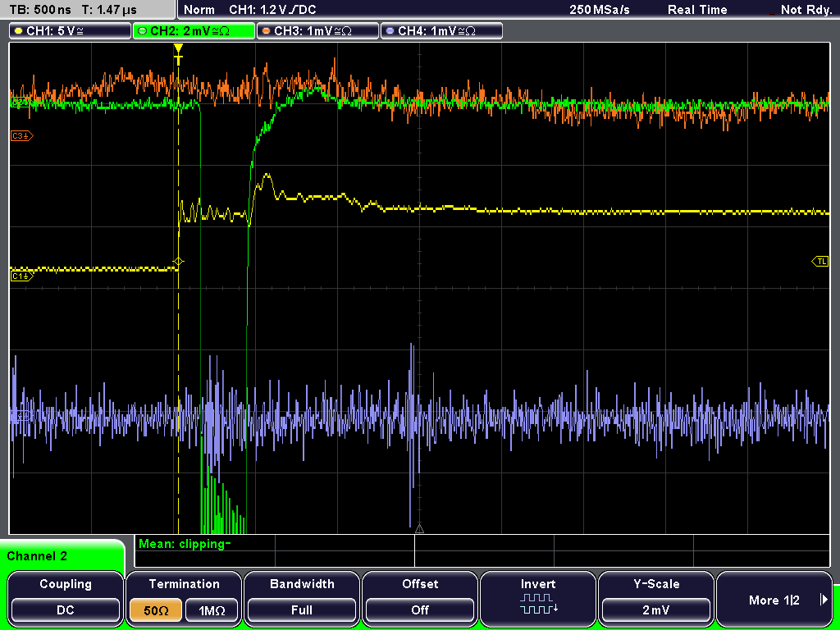Click the Mean: clipping measurement result
Viewport: 840px width, 630px height.
185,544
